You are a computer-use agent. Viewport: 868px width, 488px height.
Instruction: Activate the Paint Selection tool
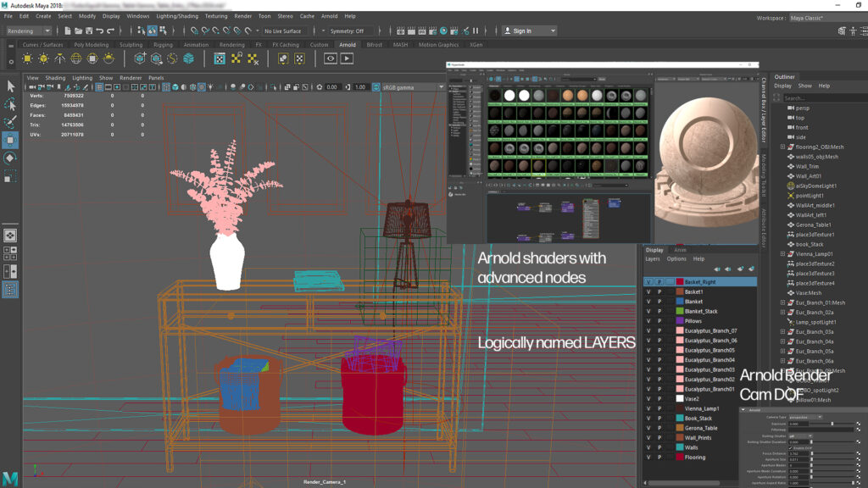pos(10,122)
